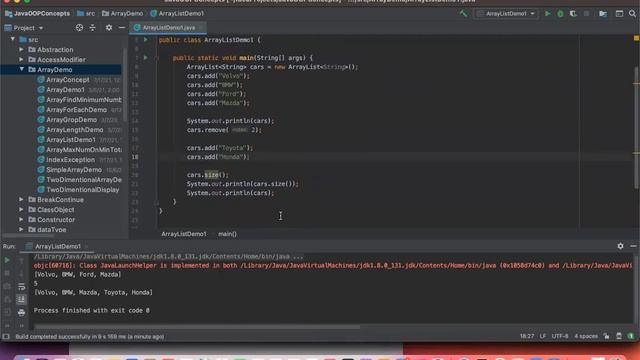Hide the Run tool window
The height and width of the screenshot is (360, 640).
coord(633,246)
